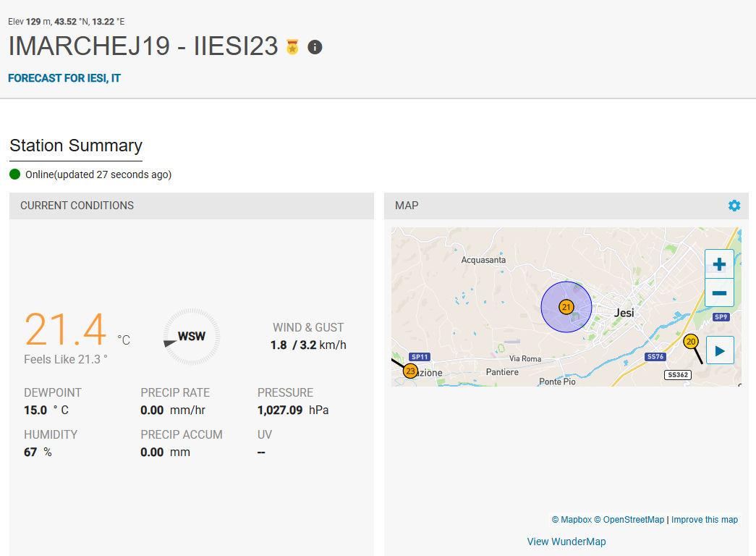Click Improve this map link
756x556 pixels.
[705, 520]
